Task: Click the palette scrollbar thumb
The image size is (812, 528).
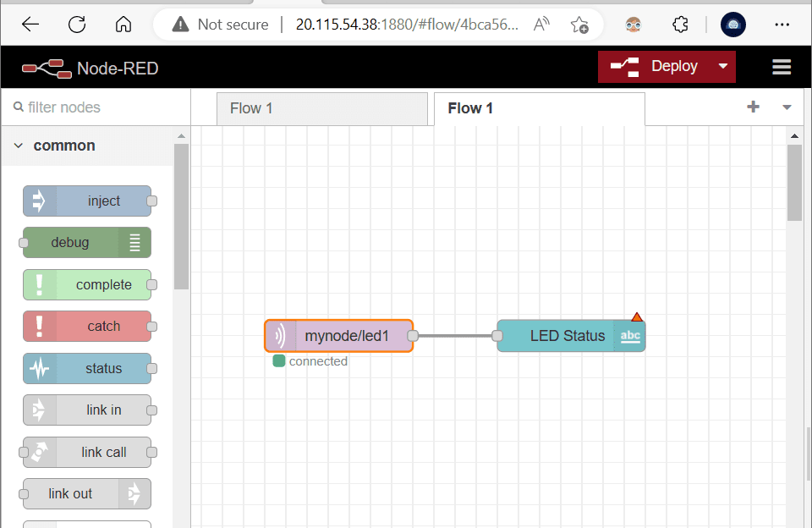Action: tap(181, 217)
